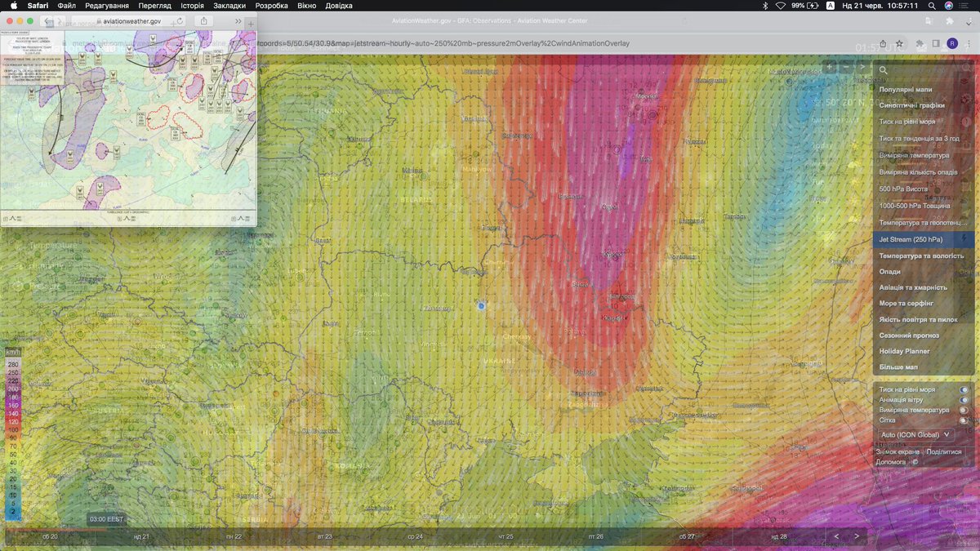Image resolution: width=980 pixels, height=551 pixels.
Task: Toggle the Сітка grid switch
Action: (x=964, y=420)
